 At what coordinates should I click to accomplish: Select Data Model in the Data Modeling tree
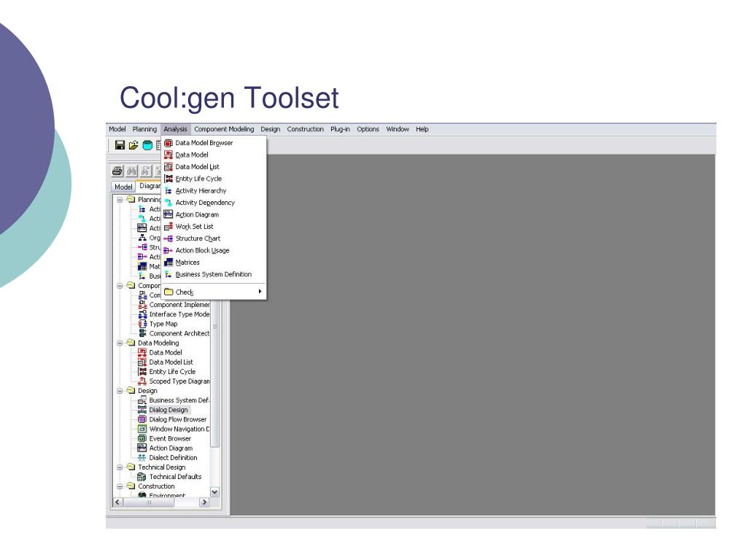click(x=166, y=352)
